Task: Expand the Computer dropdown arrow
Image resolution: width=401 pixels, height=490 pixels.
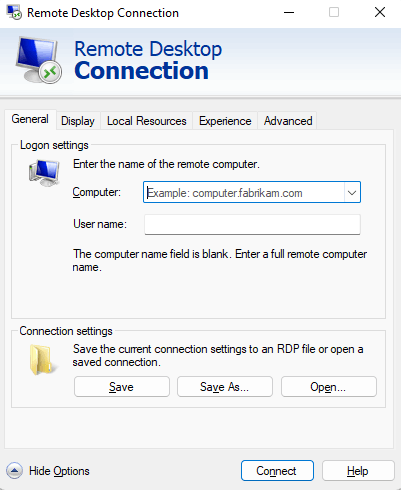Action: coord(352,192)
